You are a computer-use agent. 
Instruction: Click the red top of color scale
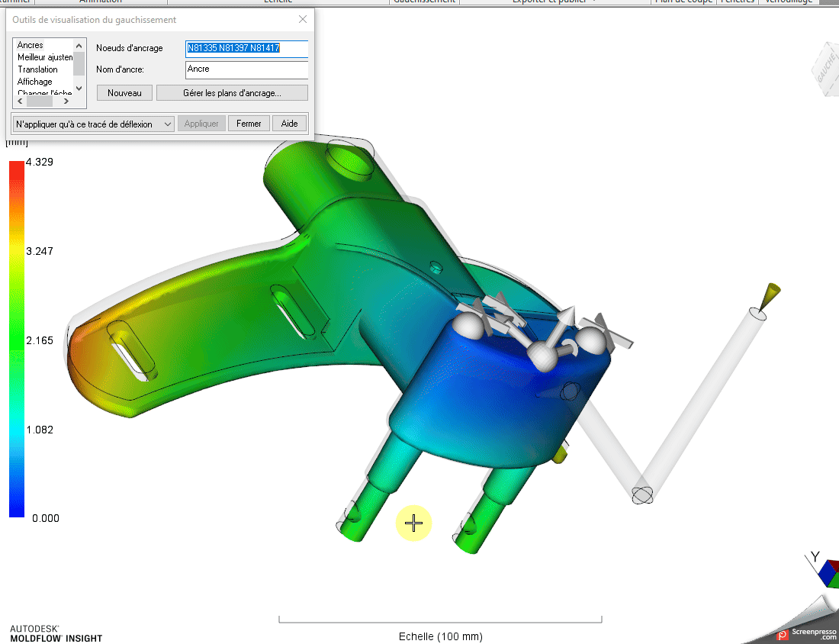(17, 169)
